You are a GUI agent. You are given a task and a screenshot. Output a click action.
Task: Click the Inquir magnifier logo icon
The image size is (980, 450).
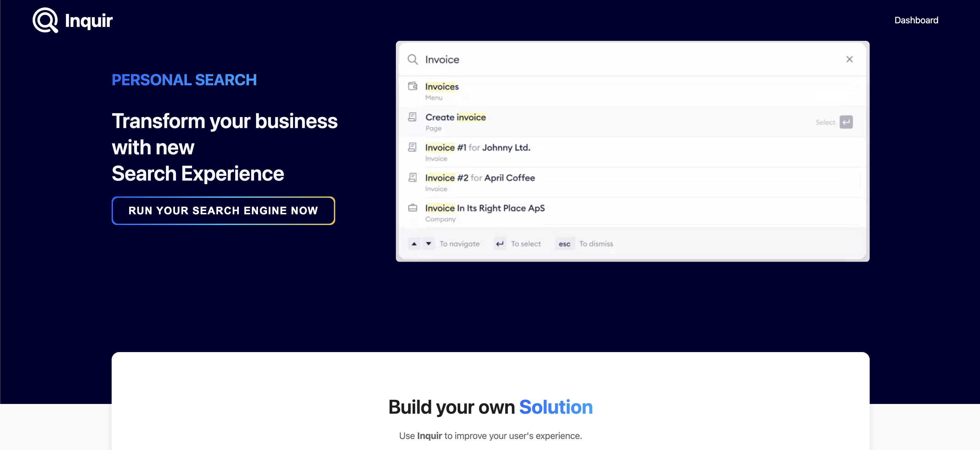click(45, 20)
